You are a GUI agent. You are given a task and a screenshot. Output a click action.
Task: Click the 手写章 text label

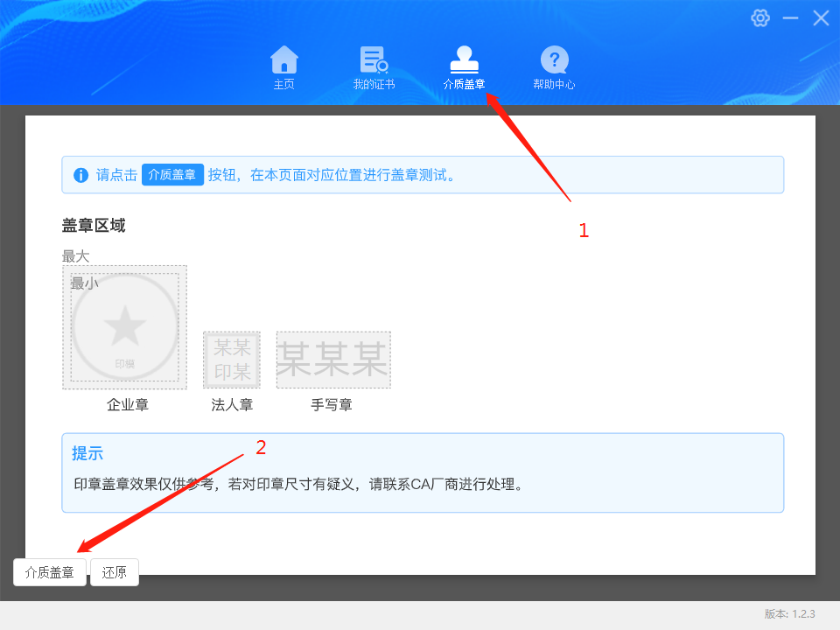332,405
